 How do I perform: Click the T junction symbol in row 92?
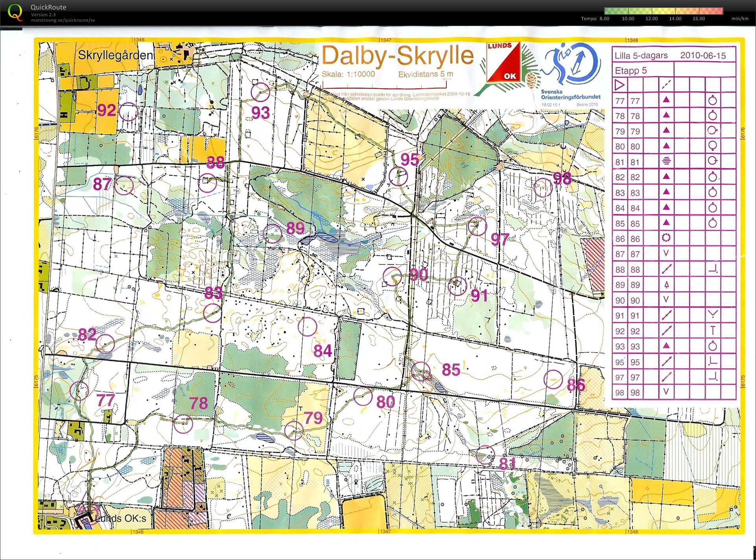pyautogui.click(x=713, y=330)
